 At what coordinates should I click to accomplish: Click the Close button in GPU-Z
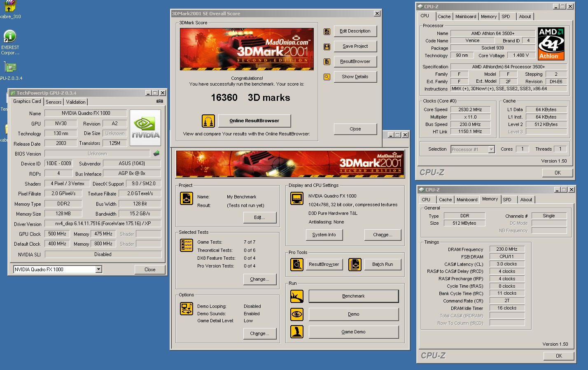point(150,270)
